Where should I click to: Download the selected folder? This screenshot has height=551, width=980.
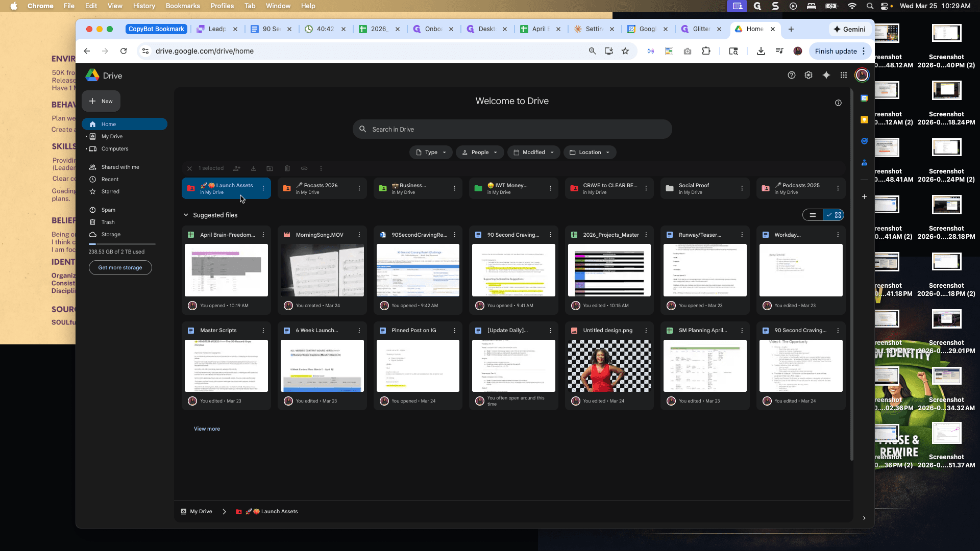coord(254,168)
